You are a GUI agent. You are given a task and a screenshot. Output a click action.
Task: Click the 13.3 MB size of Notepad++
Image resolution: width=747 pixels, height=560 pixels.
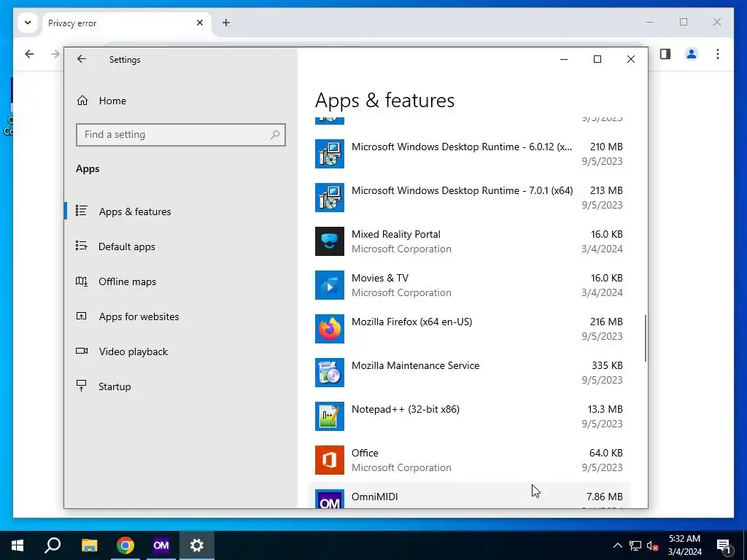pos(605,410)
